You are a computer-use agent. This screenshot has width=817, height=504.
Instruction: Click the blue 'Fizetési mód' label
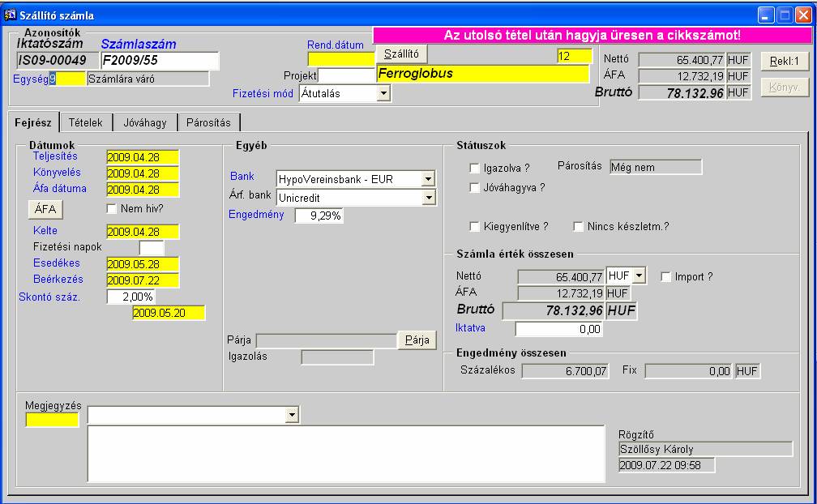coord(263,94)
